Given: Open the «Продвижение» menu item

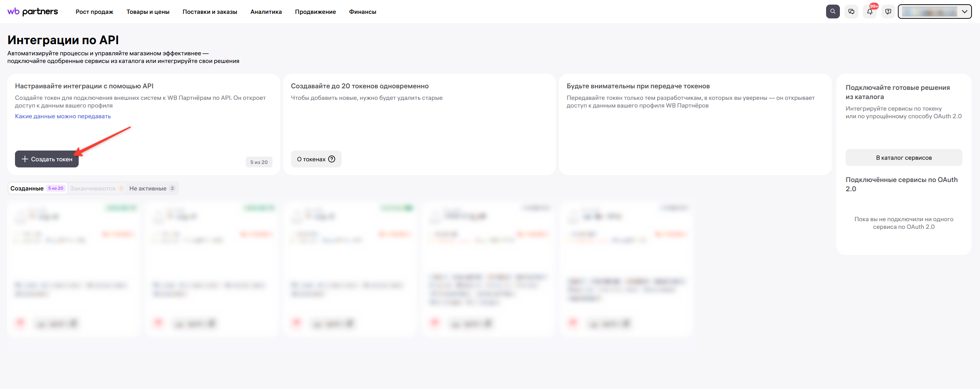Looking at the screenshot, I should pos(315,12).
